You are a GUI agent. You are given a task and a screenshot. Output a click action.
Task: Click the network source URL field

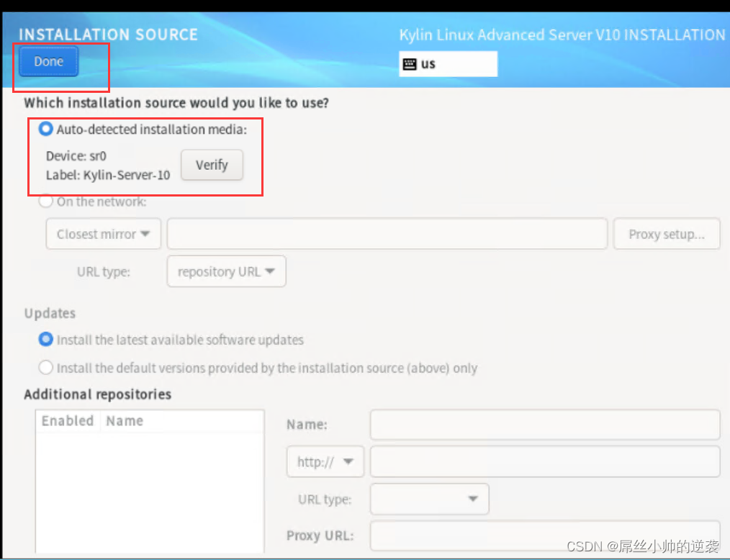pyautogui.click(x=387, y=234)
